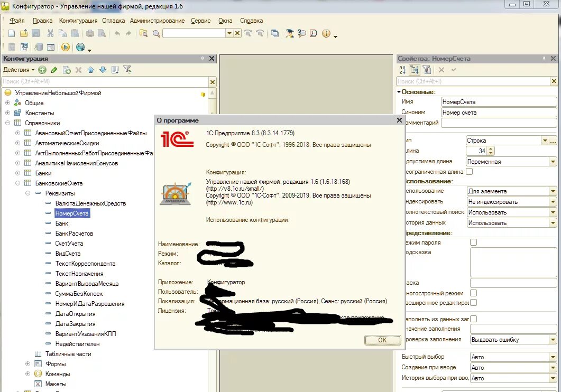Toggle properties by category icon
Screen dimensions: 561x392
tap(415, 70)
